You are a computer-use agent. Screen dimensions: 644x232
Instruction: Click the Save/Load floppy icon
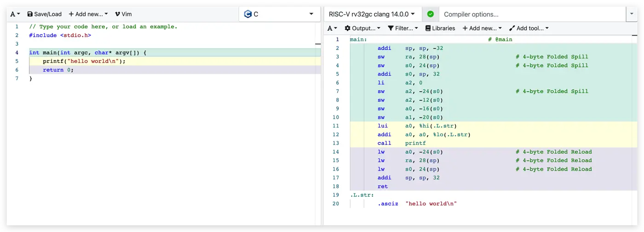coord(30,14)
